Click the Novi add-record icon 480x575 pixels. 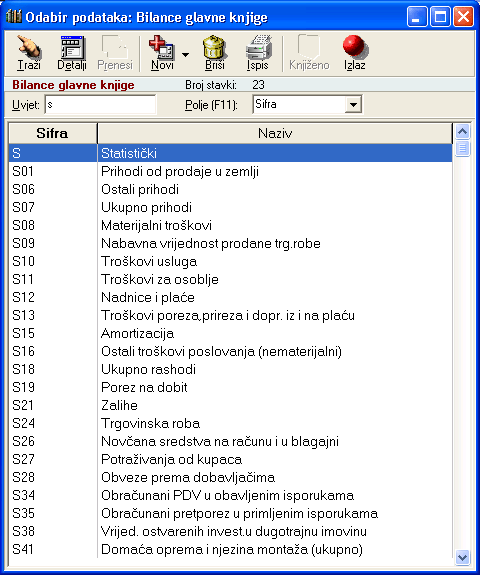tap(161, 47)
